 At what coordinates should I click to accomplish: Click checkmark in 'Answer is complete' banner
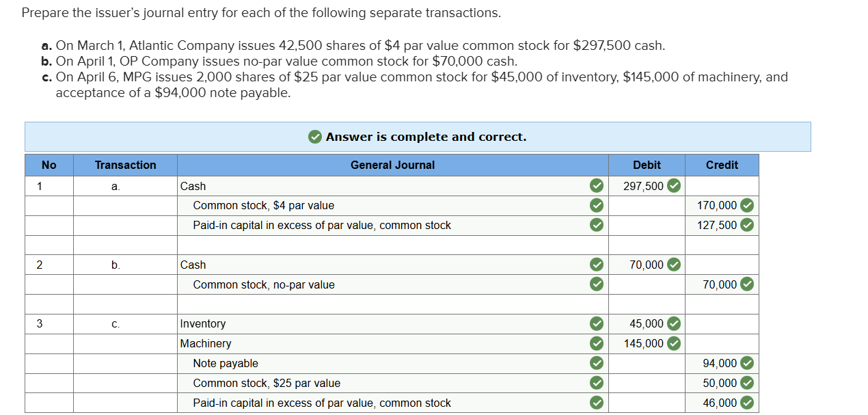click(314, 137)
